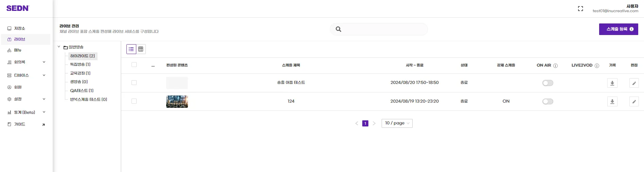Click the 설정 gear icon
This screenshot has height=172, width=644.
tap(10, 99)
